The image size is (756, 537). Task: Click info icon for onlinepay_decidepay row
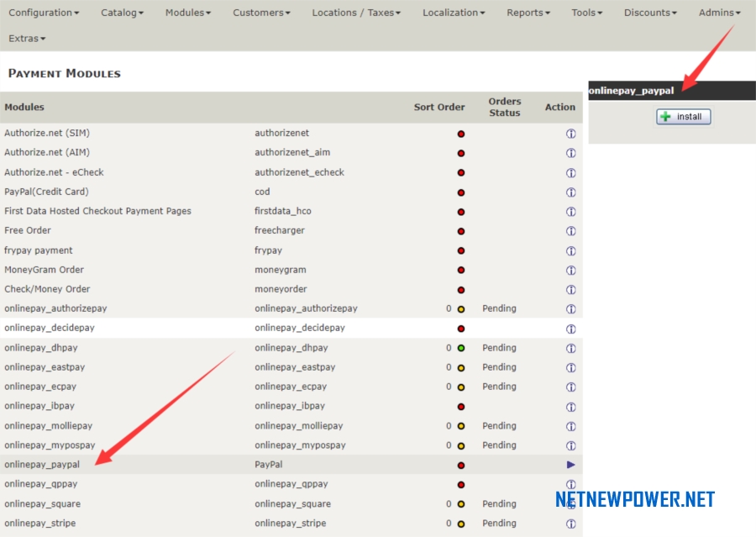pos(571,329)
